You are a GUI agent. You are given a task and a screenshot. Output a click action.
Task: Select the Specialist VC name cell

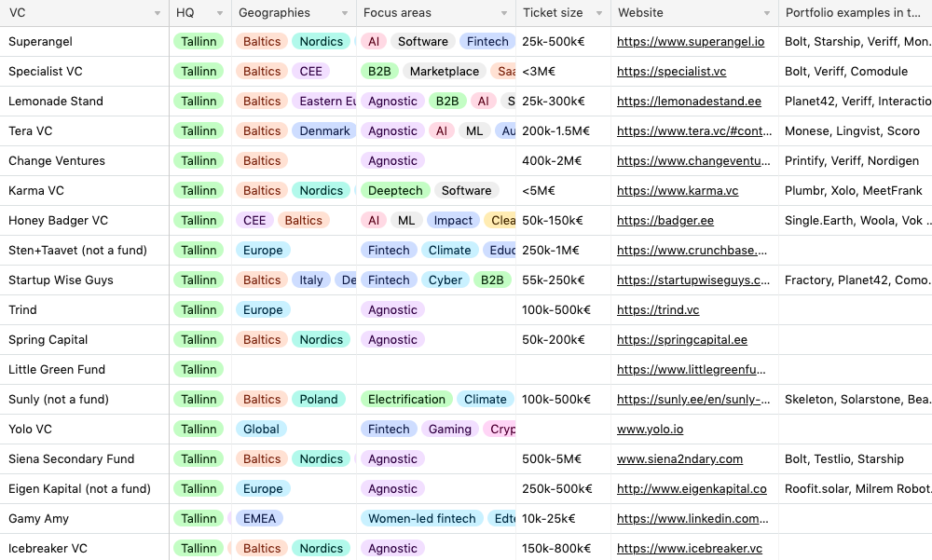(x=85, y=72)
